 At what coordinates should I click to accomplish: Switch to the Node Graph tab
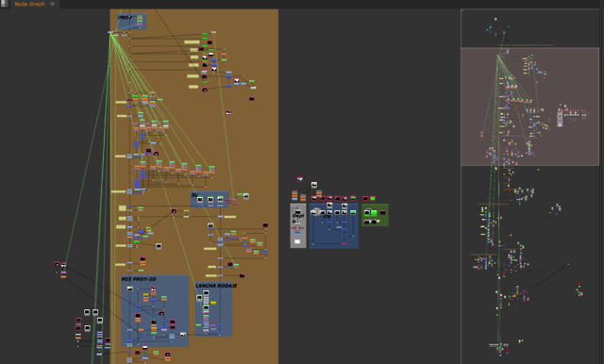[x=29, y=4]
